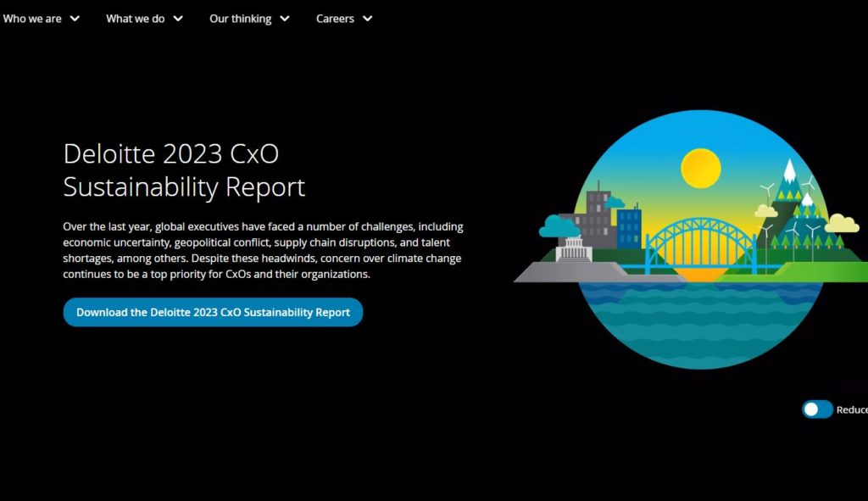Expand chevron next to What we do

pos(178,19)
